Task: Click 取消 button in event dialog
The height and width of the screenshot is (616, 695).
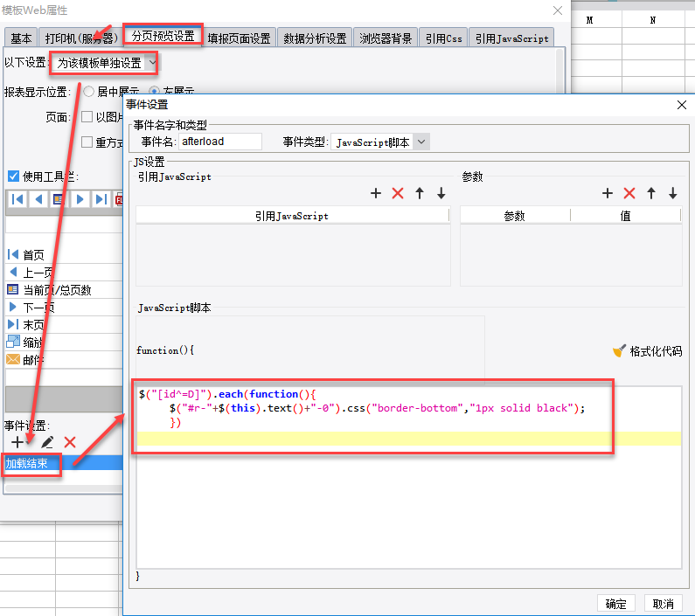Action: [x=663, y=604]
